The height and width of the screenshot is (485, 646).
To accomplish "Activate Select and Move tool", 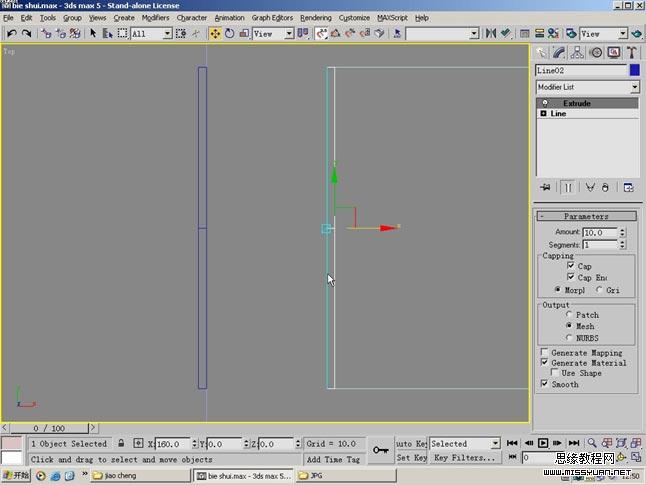I will [215, 33].
